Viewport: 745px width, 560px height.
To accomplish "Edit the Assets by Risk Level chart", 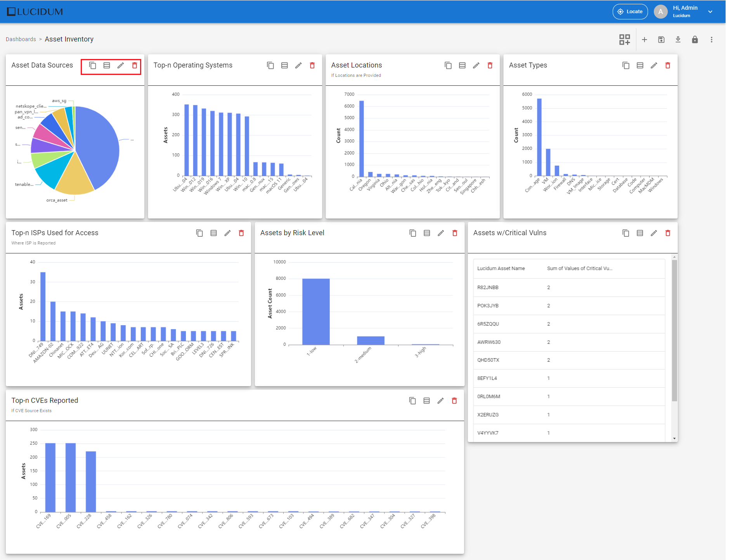I will coord(441,233).
